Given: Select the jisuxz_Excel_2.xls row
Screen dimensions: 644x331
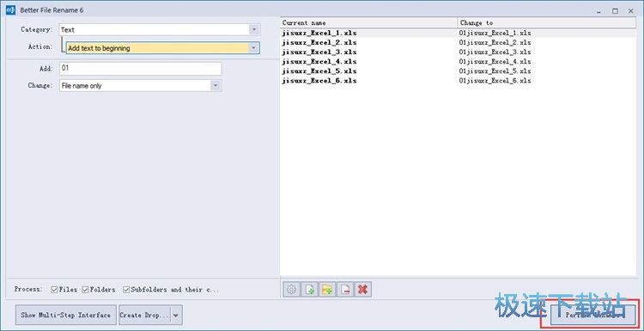Looking at the screenshot, I should [x=459, y=42].
